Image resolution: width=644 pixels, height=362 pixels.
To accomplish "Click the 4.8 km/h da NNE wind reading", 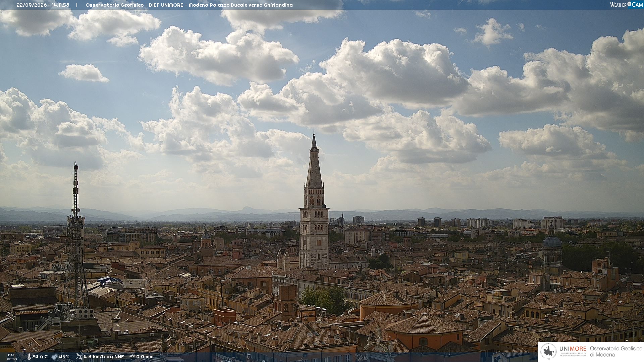I will 104,357.
